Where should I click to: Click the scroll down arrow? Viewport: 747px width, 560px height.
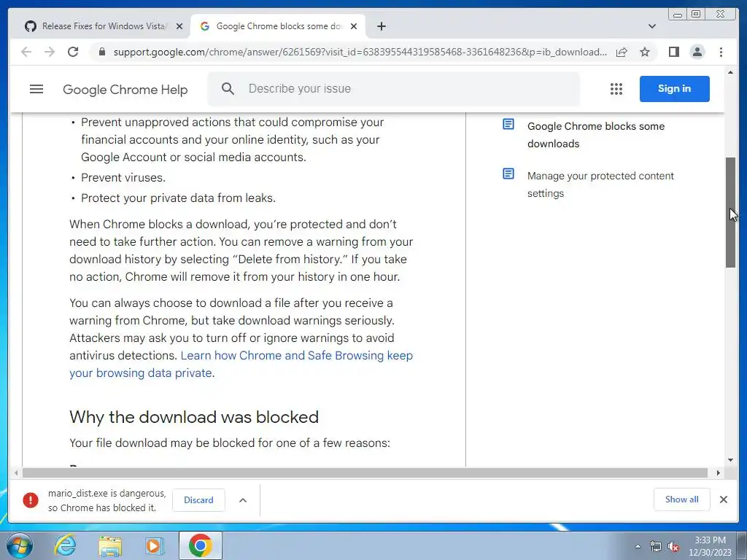pos(730,460)
